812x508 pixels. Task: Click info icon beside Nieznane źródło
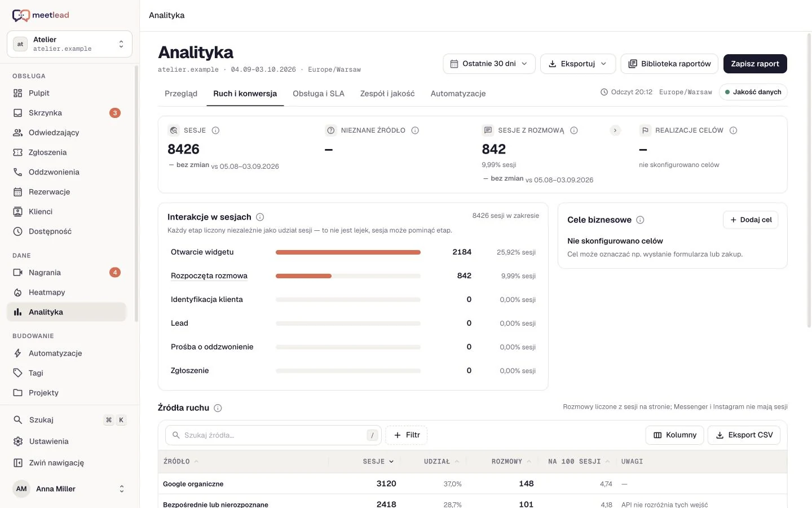(x=415, y=130)
